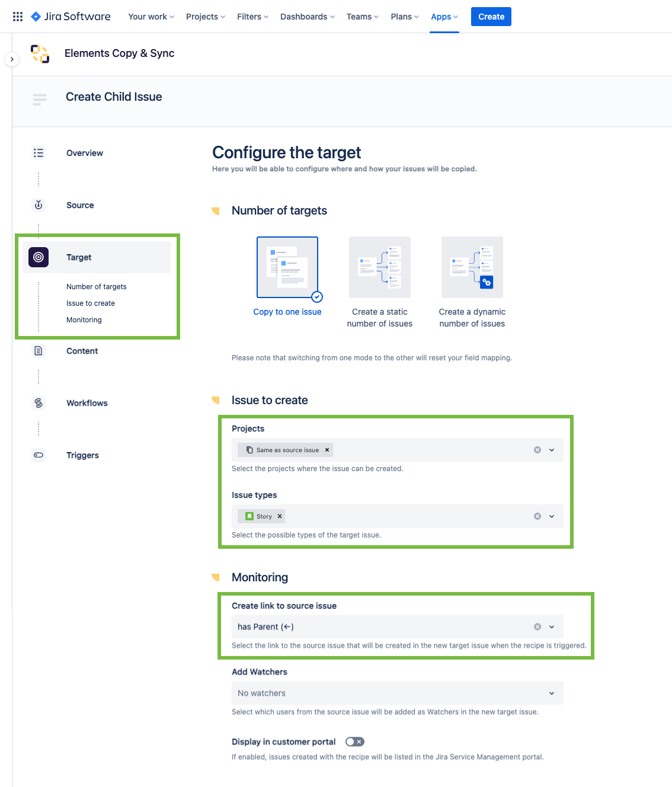Expand the Projects dropdown chevron
The height and width of the screenshot is (787, 672).
click(552, 450)
